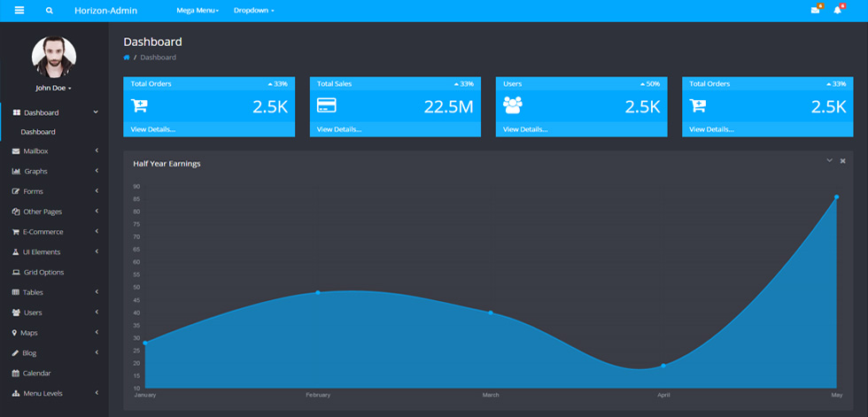The height and width of the screenshot is (417, 868).
Task: Click the February data point on chart
Action: (x=318, y=292)
